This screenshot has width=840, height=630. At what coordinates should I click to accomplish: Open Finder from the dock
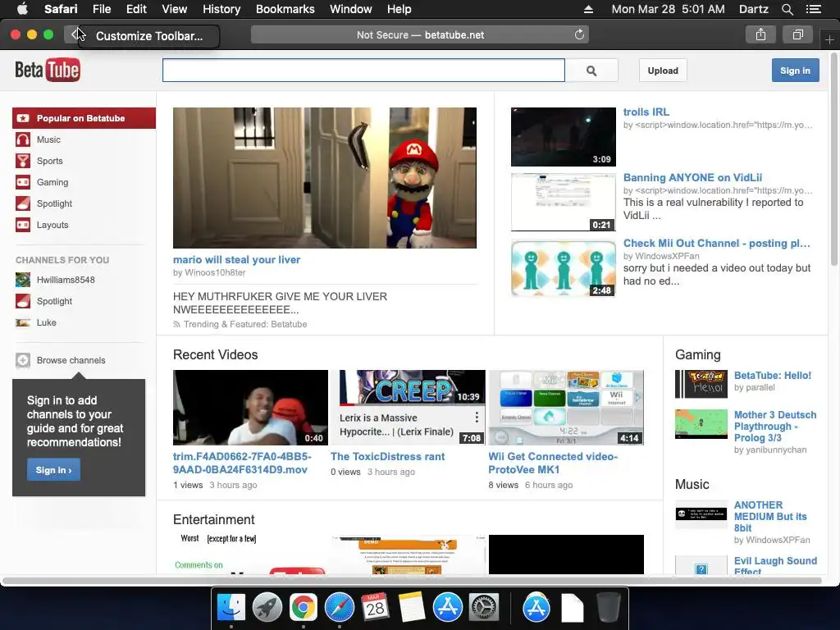(x=231, y=608)
